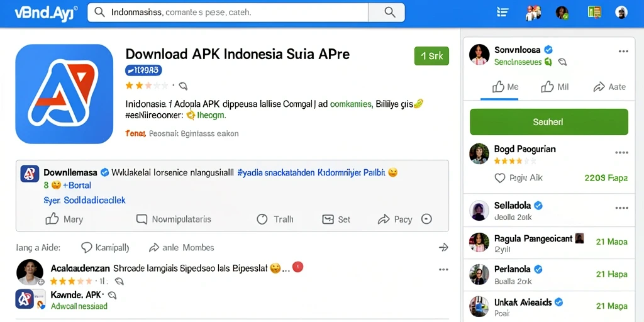The width and height of the screenshot is (644, 322).
Task: Click the green "1 Srk" button
Action: pos(431,56)
